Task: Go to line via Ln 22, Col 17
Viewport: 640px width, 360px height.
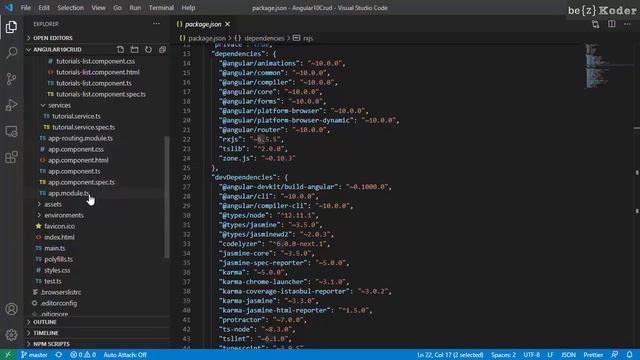Action: pyautogui.click(x=450, y=355)
